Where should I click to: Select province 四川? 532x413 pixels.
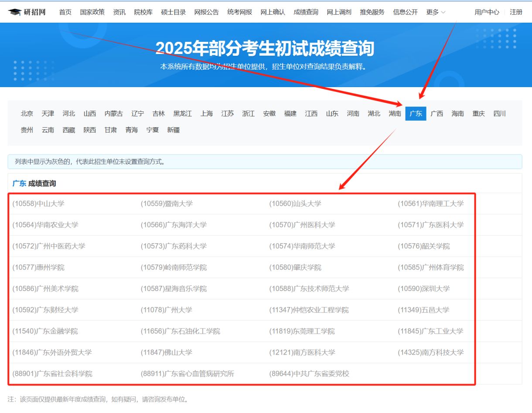click(500, 114)
